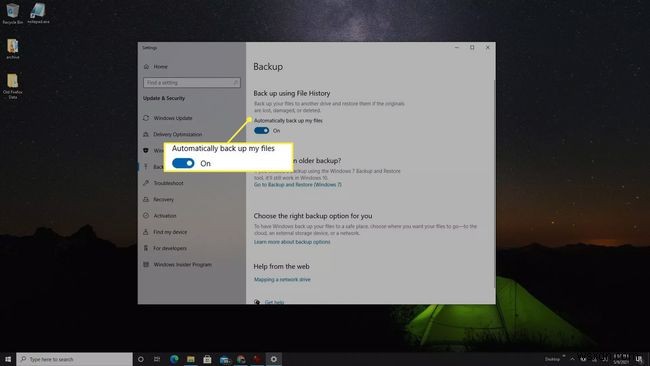Select the archive folder on desktop
This screenshot has width=650, height=366.
[x=13, y=49]
